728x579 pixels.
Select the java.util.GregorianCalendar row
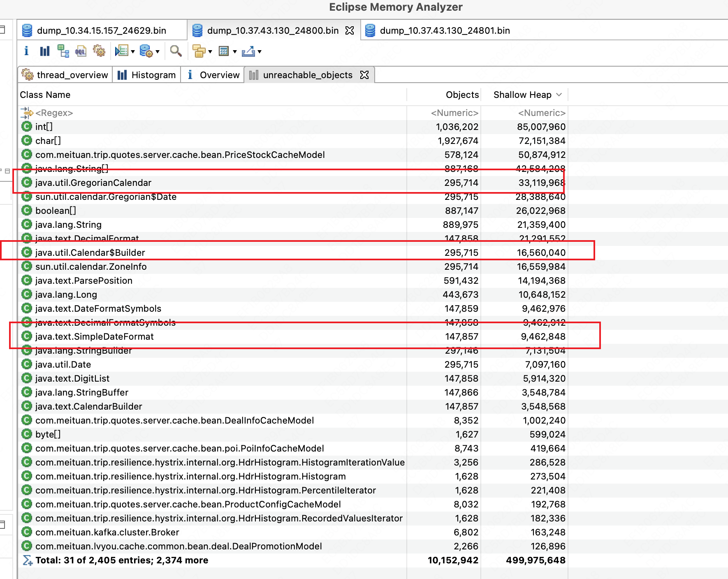(x=293, y=183)
